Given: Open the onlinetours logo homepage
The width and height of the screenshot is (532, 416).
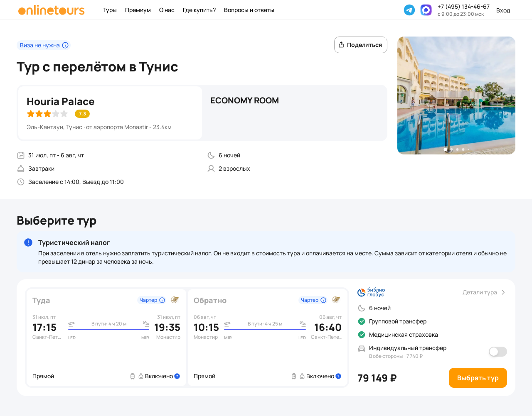Looking at the screenshot, I should [x=52, y=10].
